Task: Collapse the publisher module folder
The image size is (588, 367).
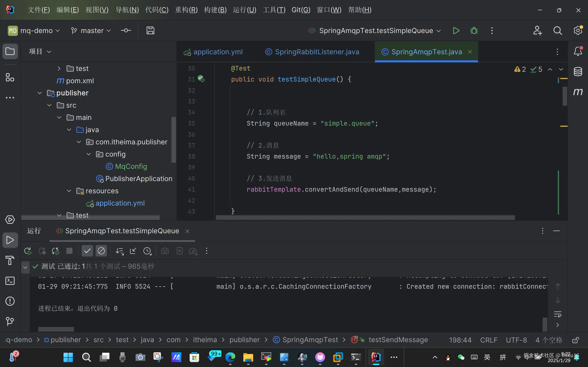Action: pyautogui.click(x=40, y=93)
